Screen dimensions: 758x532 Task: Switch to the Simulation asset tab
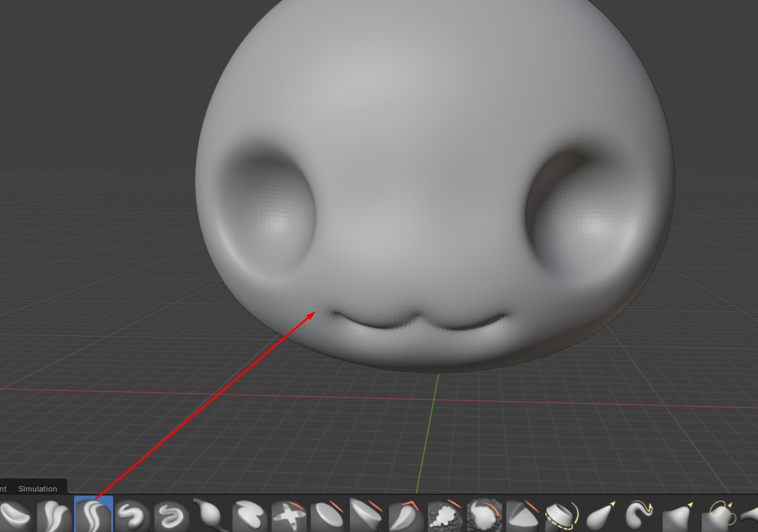37,489
